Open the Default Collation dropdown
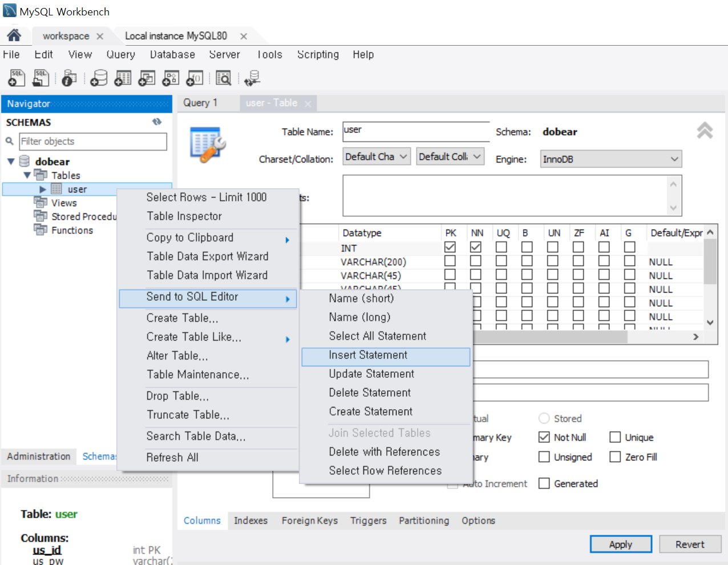Viewport: 728px width, 565px height. [451, 156]
